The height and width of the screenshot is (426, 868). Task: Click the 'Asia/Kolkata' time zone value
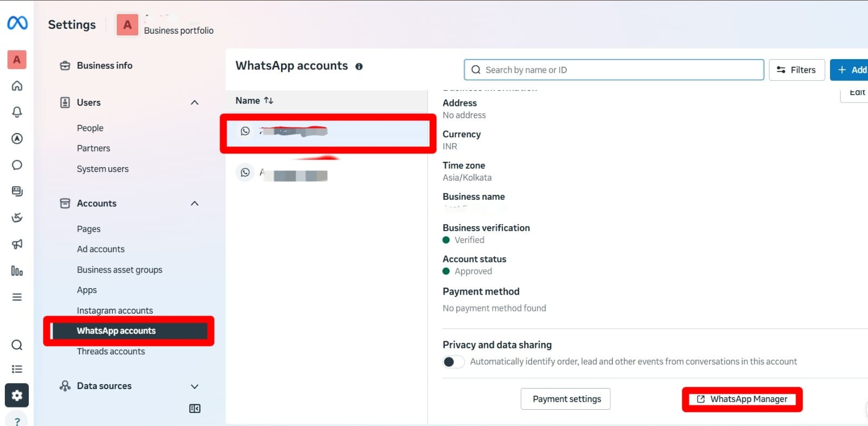[467, 177]
